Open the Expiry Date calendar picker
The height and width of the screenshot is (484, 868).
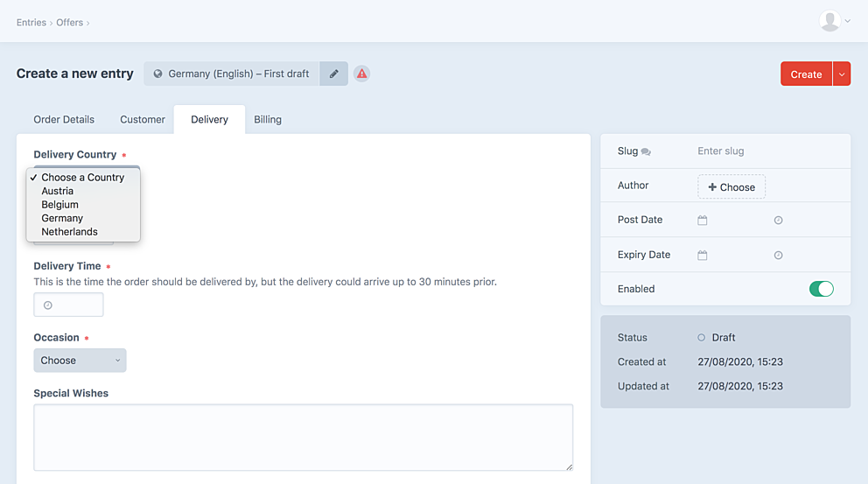pos(703,256)
